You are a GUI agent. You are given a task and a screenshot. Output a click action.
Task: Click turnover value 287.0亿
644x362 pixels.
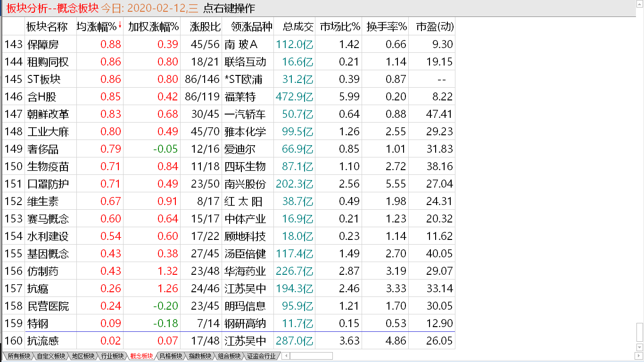tap(295, 341)
